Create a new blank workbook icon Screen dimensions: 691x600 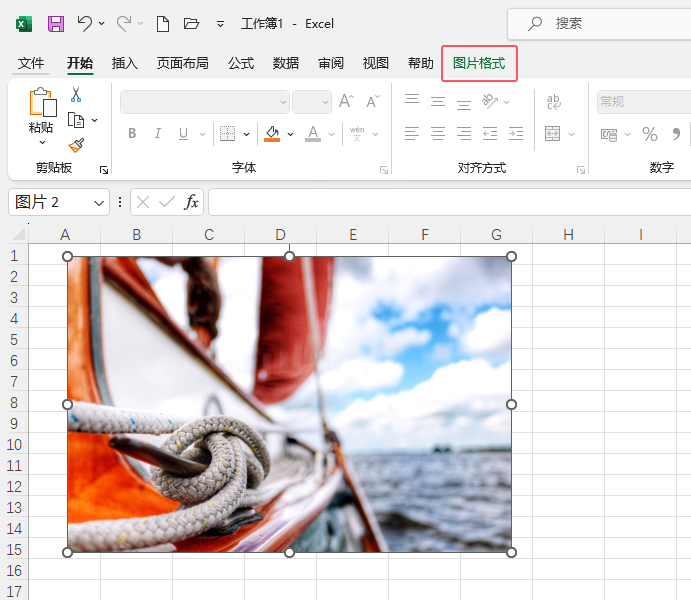tap(163, 23)
